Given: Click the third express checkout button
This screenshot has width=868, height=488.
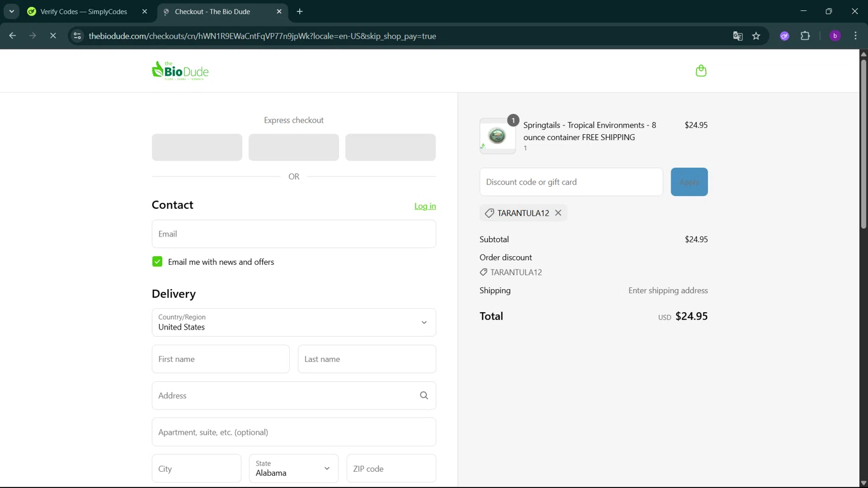Looking at the screenshot, I should (x=391, y=147).
